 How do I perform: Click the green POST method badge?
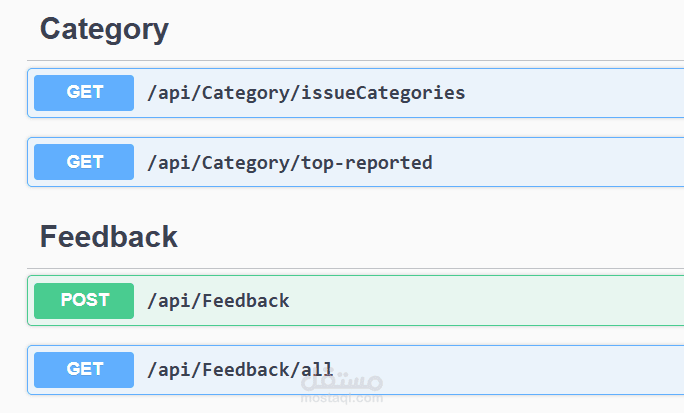point(84,301)
